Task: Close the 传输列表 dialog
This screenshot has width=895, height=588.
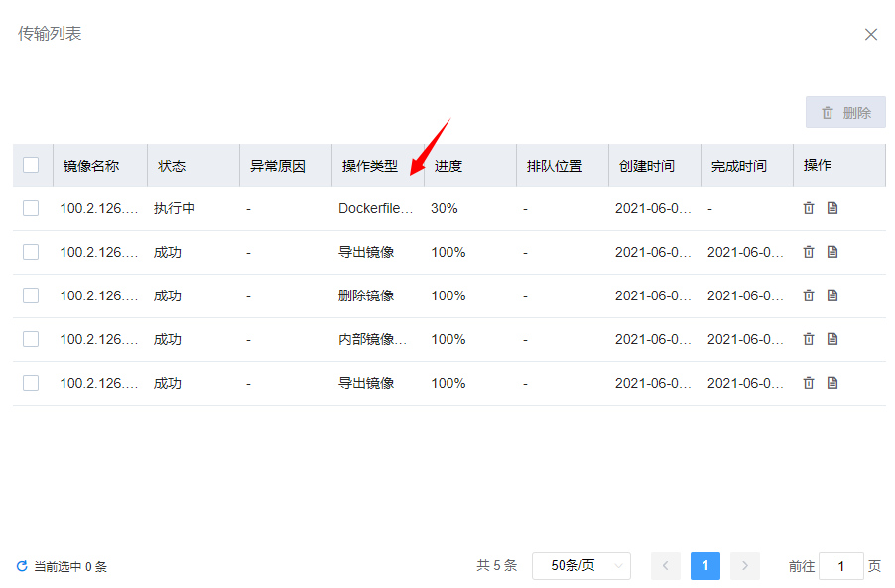Action: click(x=871, y=34)
